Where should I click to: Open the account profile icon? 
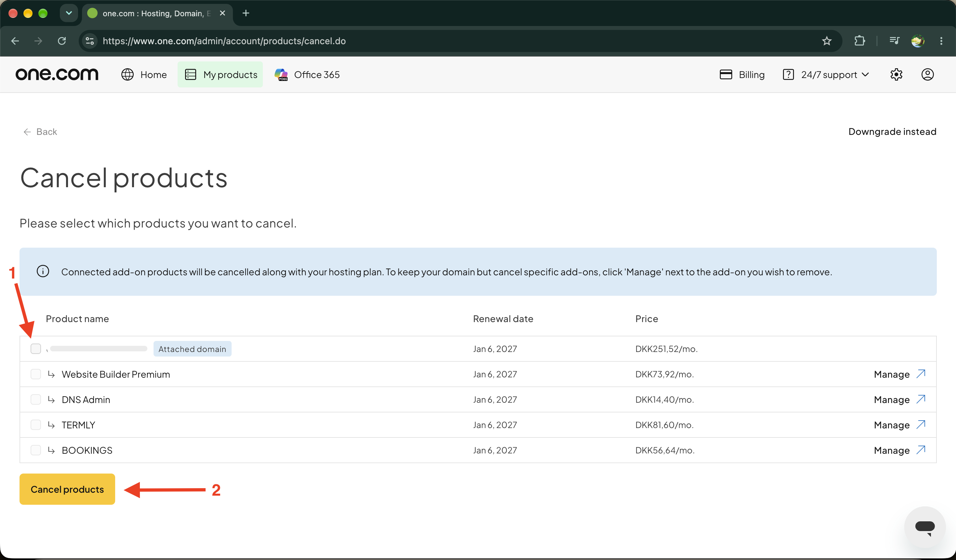point(928,75)
